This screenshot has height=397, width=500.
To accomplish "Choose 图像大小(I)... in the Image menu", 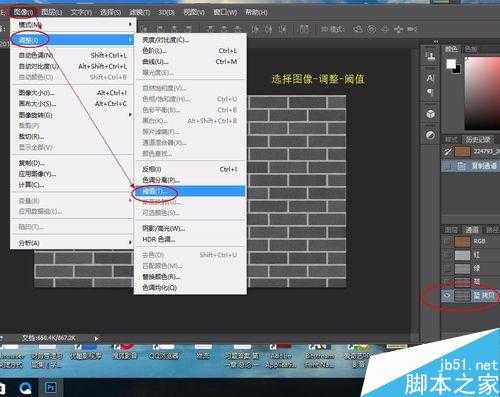I will pyautogui.click(x=72, y=93).
